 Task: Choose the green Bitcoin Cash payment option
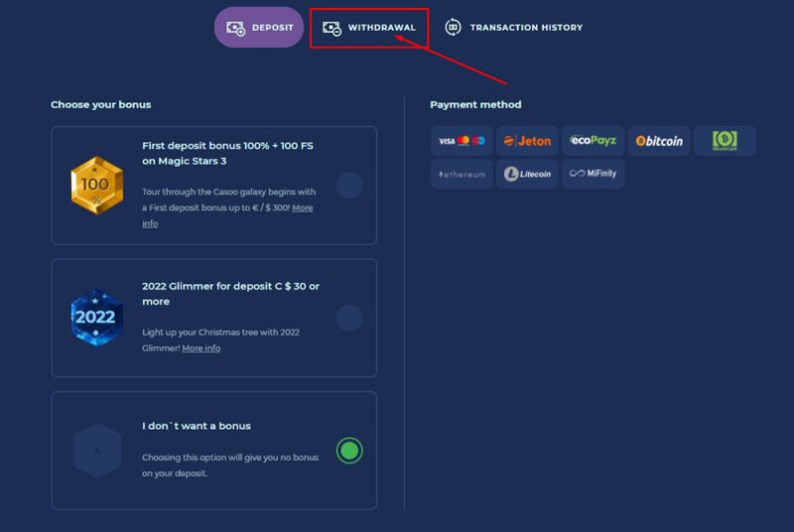(x=725, y=141)
